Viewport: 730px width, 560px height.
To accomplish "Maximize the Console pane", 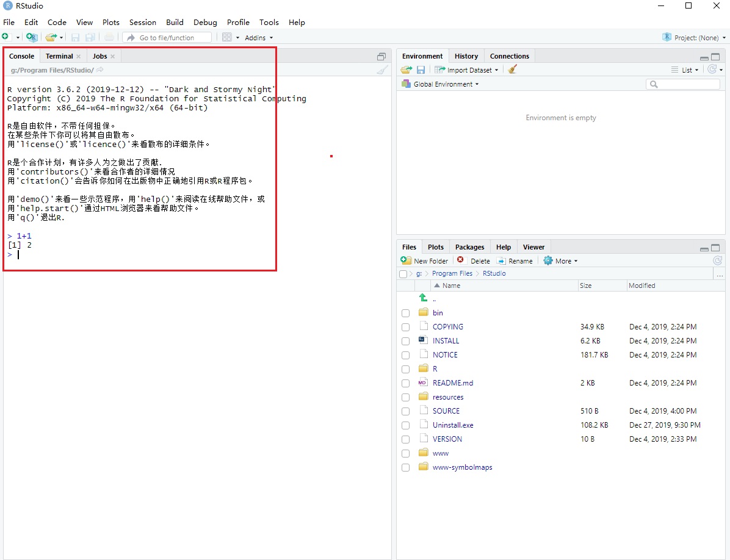I will pos(381,56).
